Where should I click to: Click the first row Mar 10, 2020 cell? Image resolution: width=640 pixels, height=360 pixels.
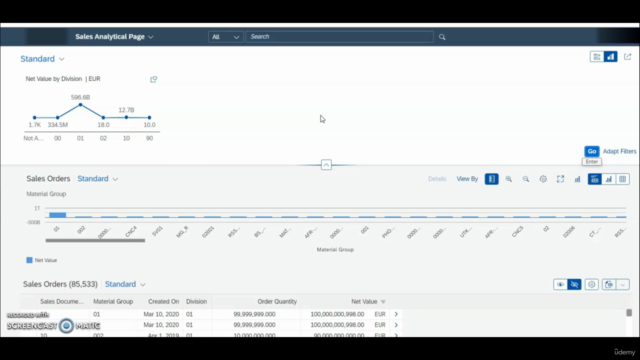coord(161,314)
